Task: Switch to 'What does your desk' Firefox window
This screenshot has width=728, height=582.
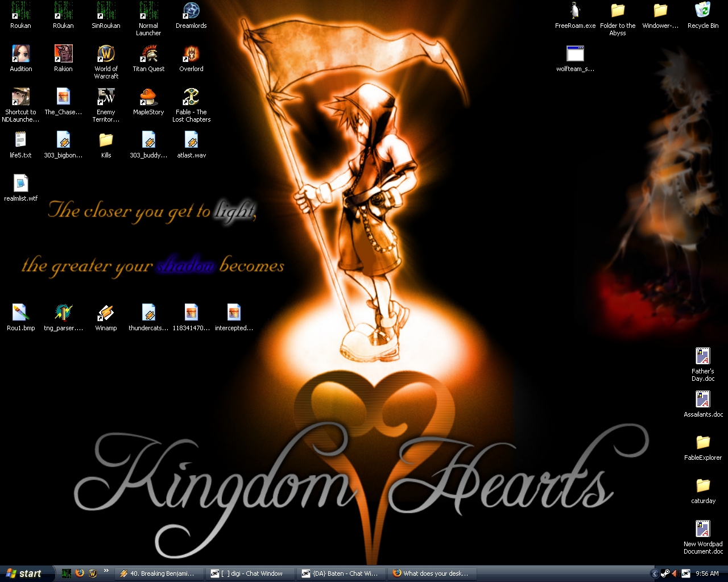Action: tap(432, 573)
